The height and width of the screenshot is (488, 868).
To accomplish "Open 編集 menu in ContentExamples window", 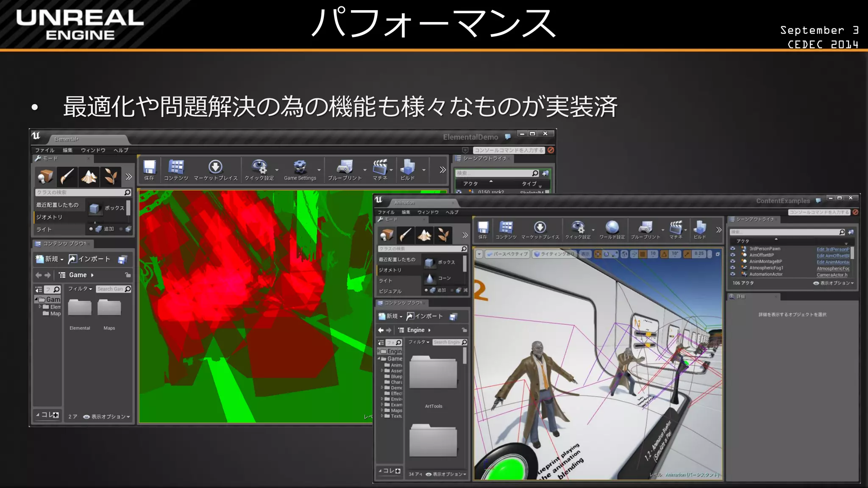I will pyautogui.click(x=406, y=212).
